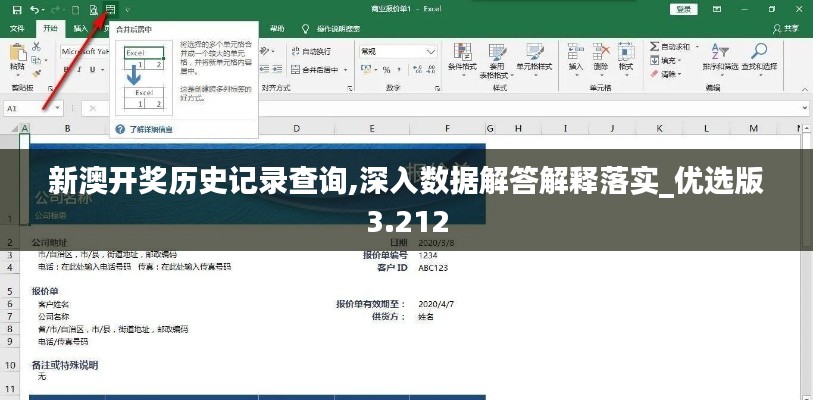
Task: Select the date cell 2020/4/7
Action: click(436, 304)
